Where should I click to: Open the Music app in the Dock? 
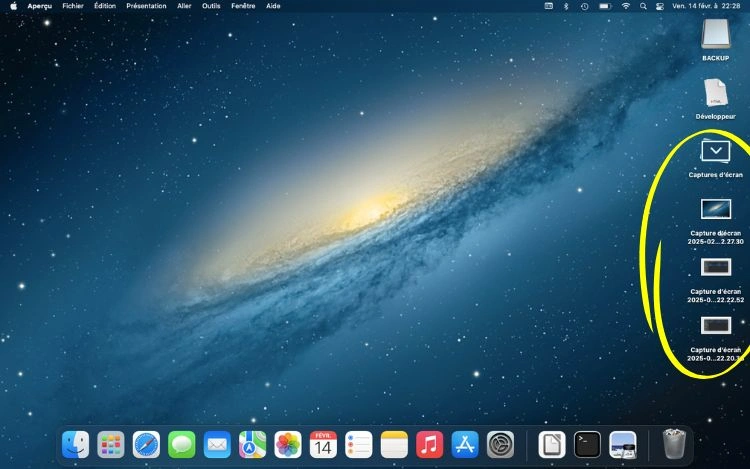pyautogui.click(x=429, y=444)
